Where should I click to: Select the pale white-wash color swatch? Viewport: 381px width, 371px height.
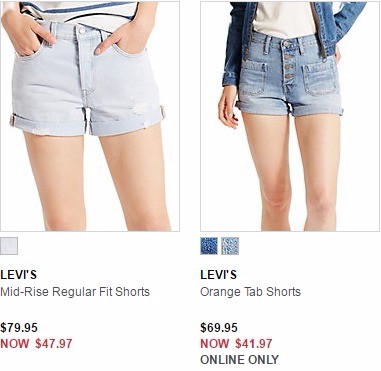[x=9, y=246]
